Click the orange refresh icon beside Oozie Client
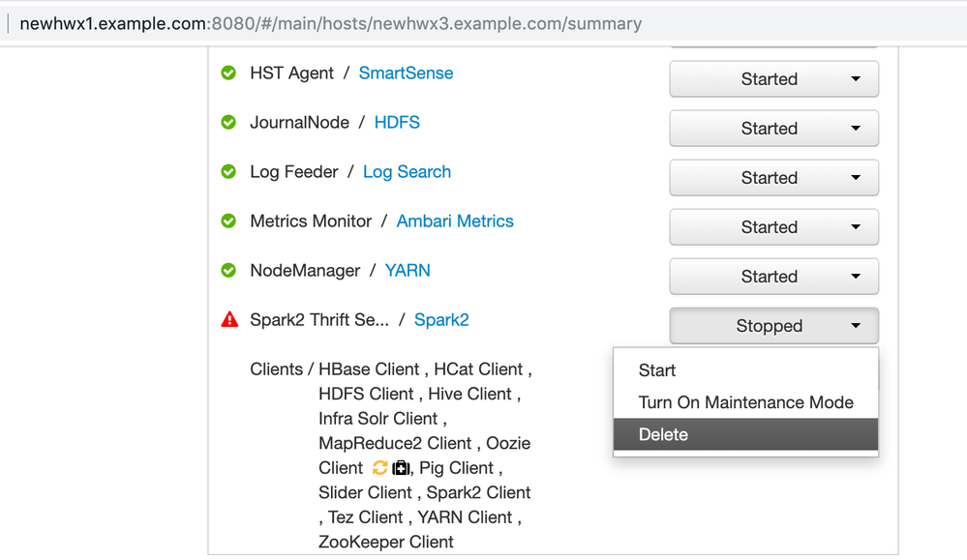Screen dimensions: 967x560 (379, 468)
